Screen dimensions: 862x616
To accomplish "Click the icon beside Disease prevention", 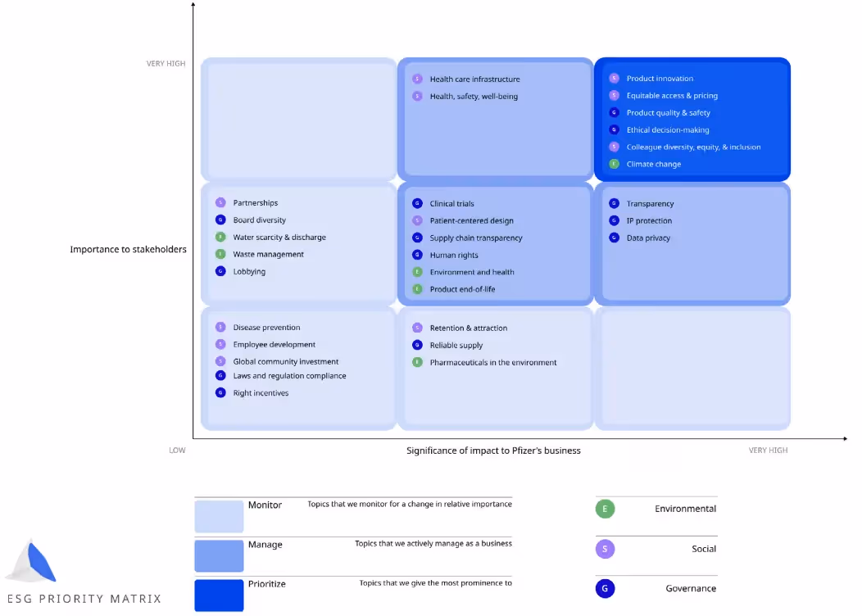I will (220, 327).
